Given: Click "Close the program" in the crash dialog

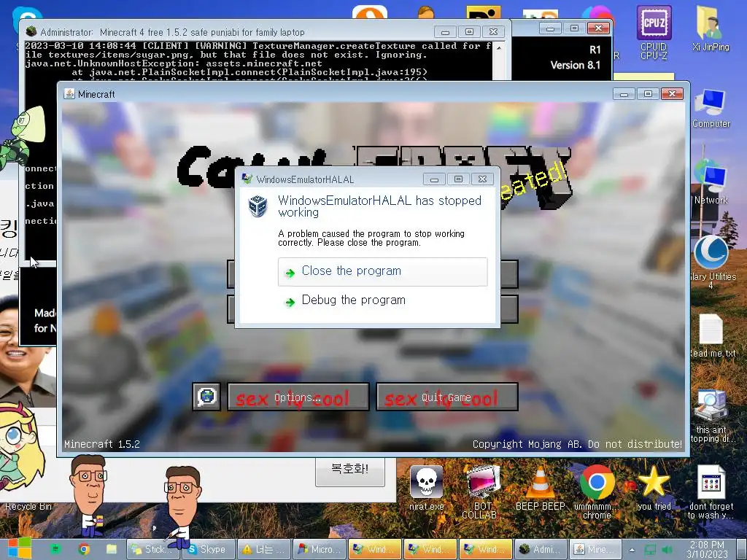Looking at the screenshot, I should 382,271.
